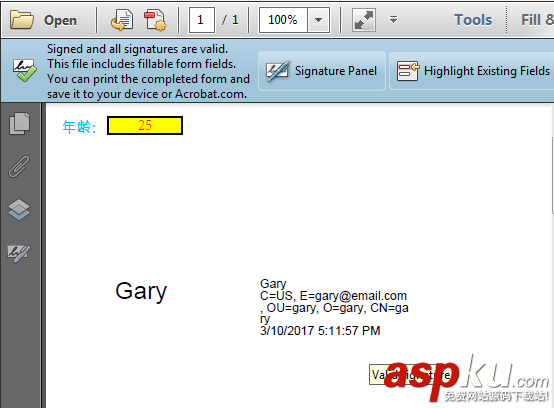
Task: Open the zoom level dropdown arrow
Action: tap(318, 20)
